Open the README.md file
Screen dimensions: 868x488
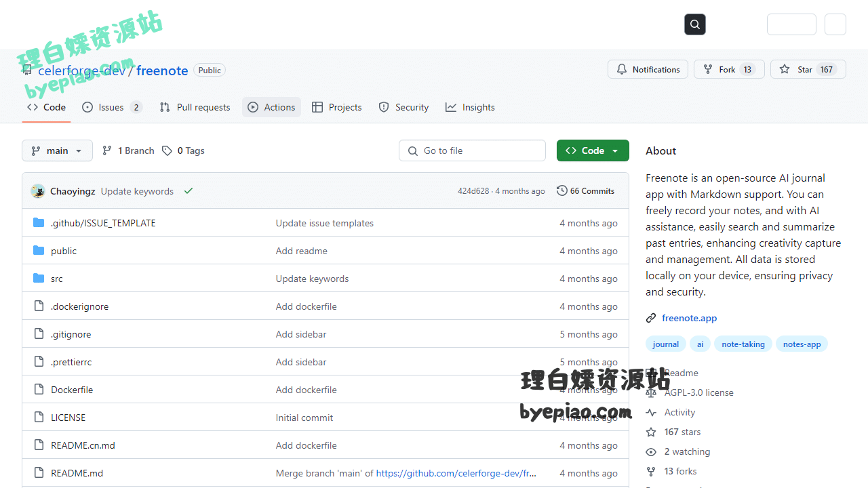coord(77,473)
